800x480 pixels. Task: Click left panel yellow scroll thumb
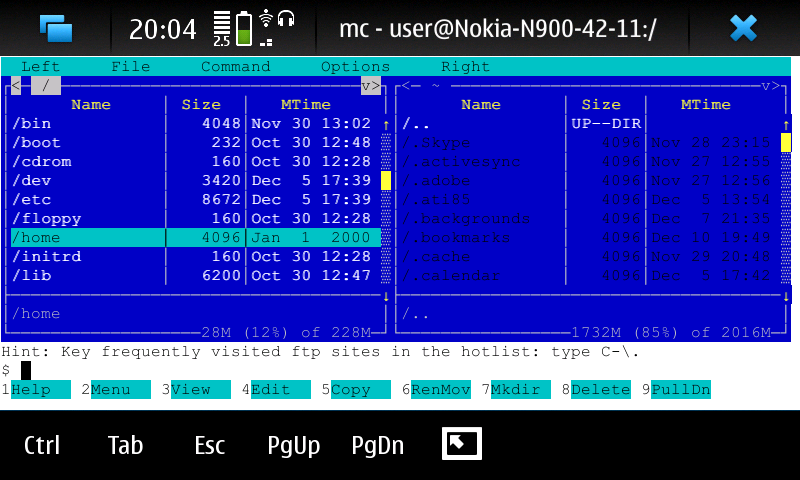pos(386,181)
